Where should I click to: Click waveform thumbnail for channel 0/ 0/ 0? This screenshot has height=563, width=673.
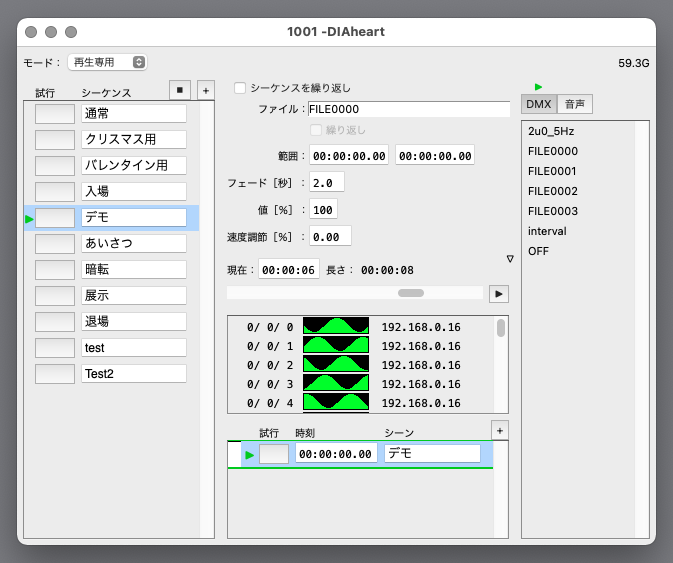pos(336,326)
